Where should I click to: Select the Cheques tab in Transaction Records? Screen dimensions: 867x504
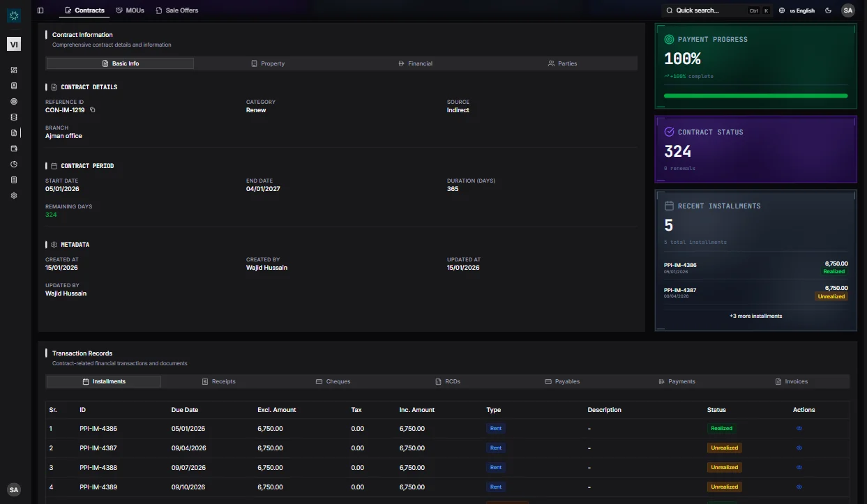point(333,382)
